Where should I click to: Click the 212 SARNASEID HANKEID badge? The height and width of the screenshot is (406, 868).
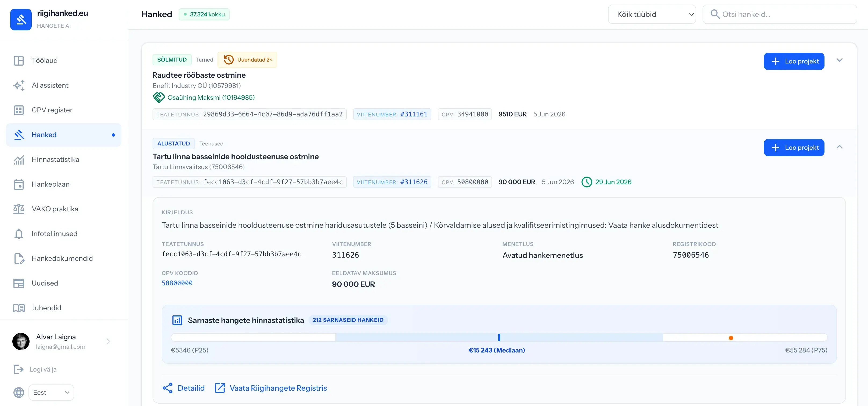pyautogui.click(x=348, y=320)
